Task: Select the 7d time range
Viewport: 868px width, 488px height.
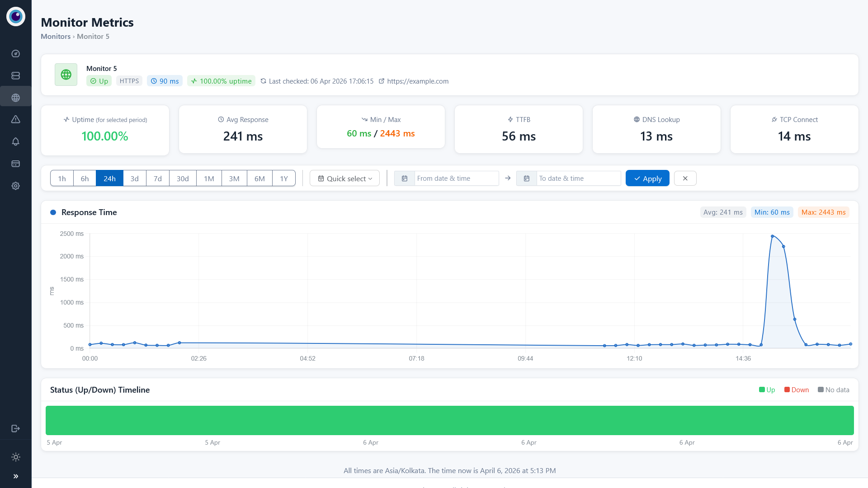Action: pos(157,178)
